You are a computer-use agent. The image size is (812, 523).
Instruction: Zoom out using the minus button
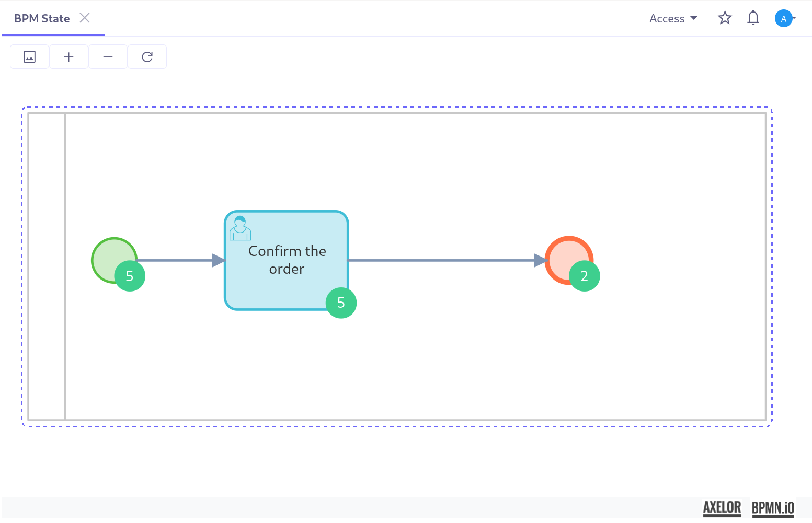[x=108, y=57]
